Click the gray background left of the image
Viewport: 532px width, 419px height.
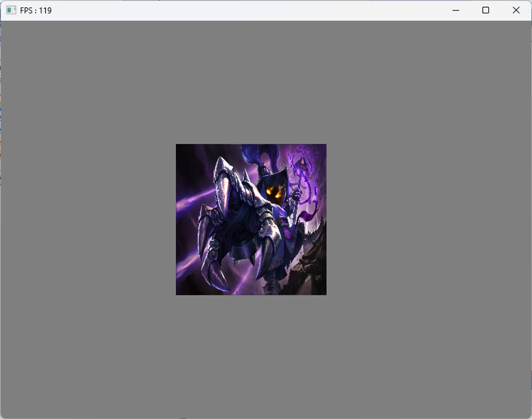(88, 219)
